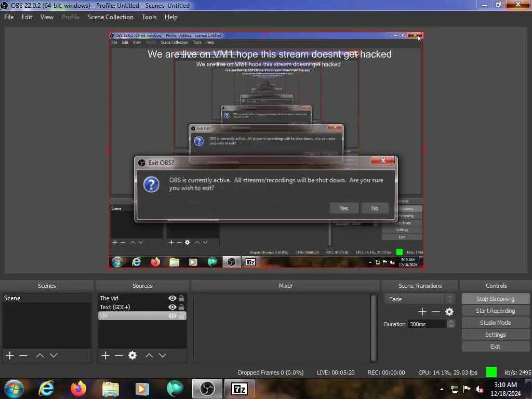Add a configurable transition with the Scene Transitions plus icon

(422, 312)
